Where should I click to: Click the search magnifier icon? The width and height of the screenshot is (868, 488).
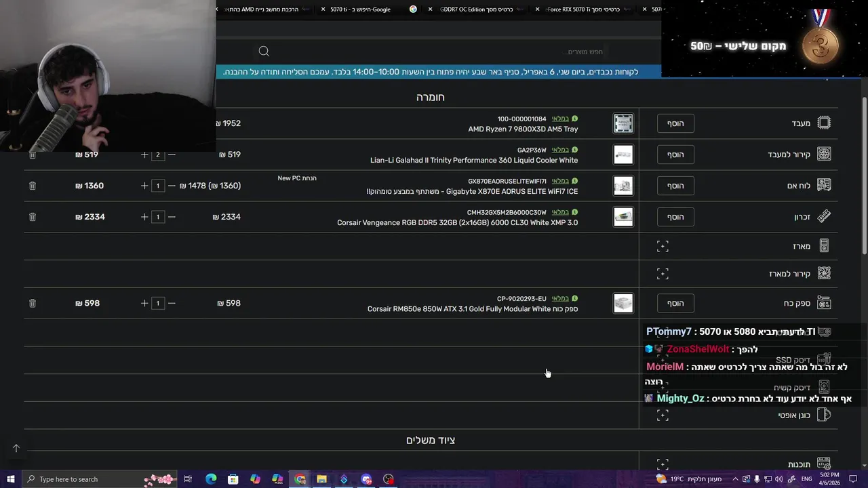[x=264, y=52]
